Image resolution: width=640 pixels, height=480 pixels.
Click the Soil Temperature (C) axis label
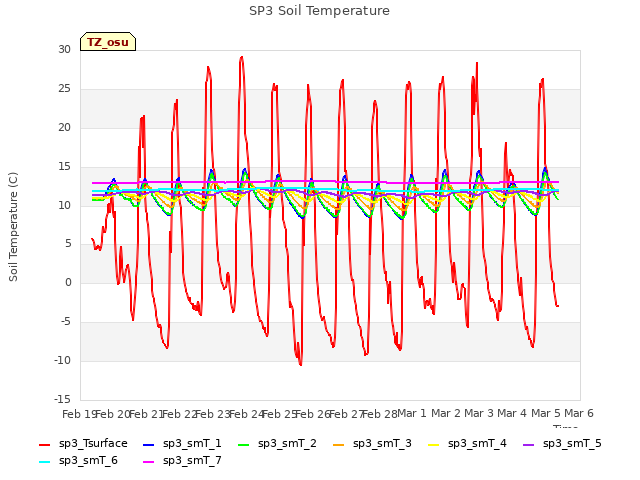[13, 227]
